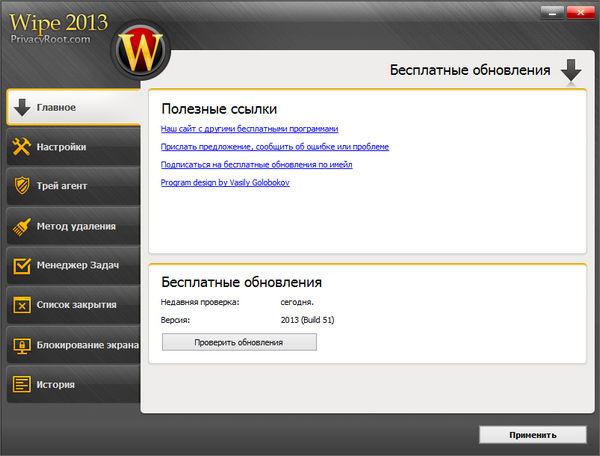Open the Трей агент section

point(73,186)
